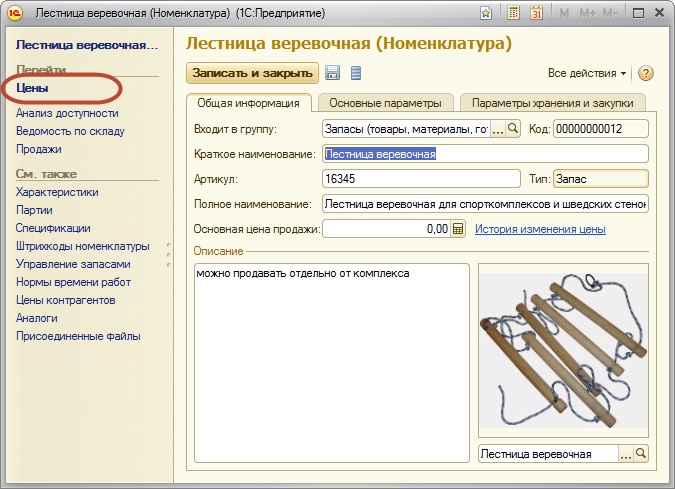Open the 'История изменения цены' link
The image size is (675, 489).
[x=540, y=229]
